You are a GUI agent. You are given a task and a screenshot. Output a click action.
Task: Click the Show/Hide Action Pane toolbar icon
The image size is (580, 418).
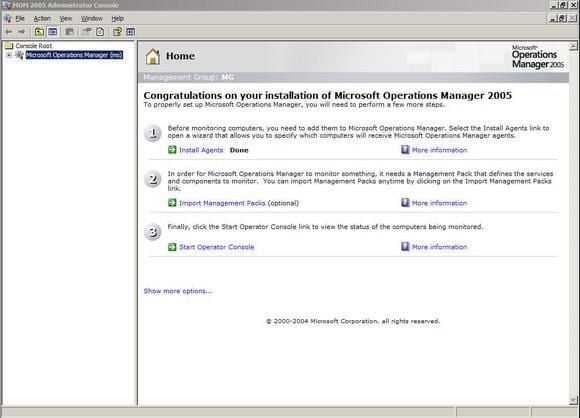(x=131, y=32)
